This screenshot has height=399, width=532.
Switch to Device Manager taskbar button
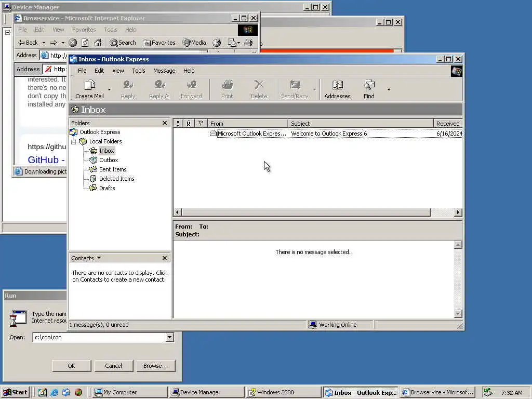[207, 392]
